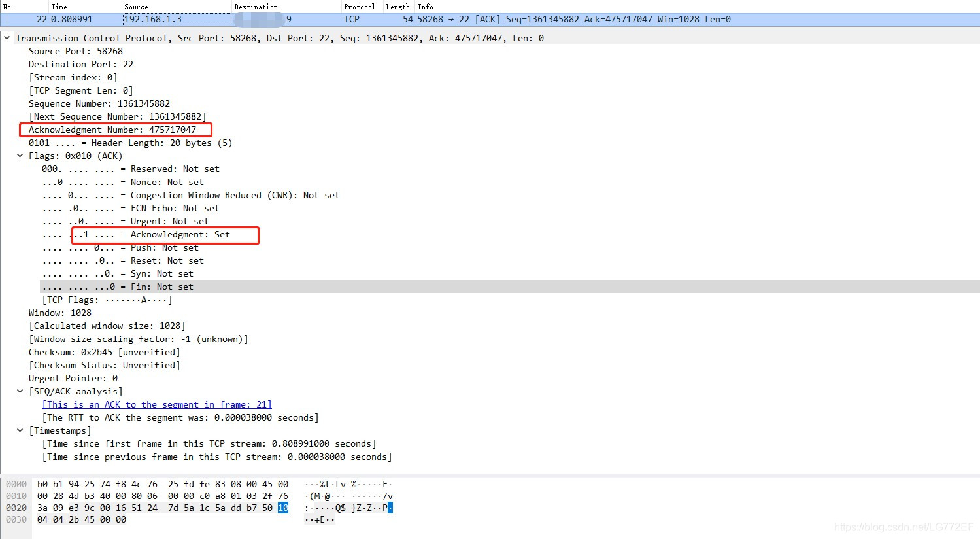This screenshot has height=539, width=980.
Task: Select Sequence Number: 1361345882 field
Action: (99, 103)
